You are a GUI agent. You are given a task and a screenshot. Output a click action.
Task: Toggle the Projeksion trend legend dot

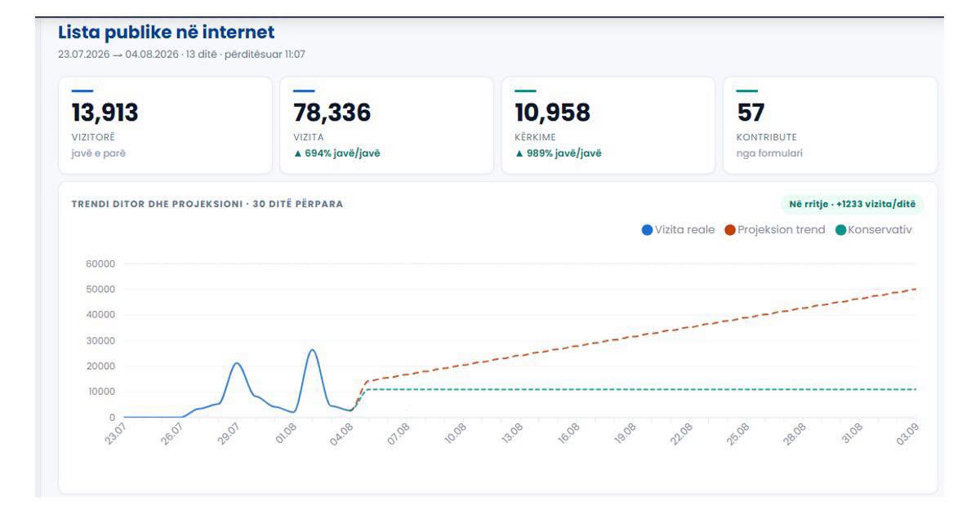click(x=730, y=230)
